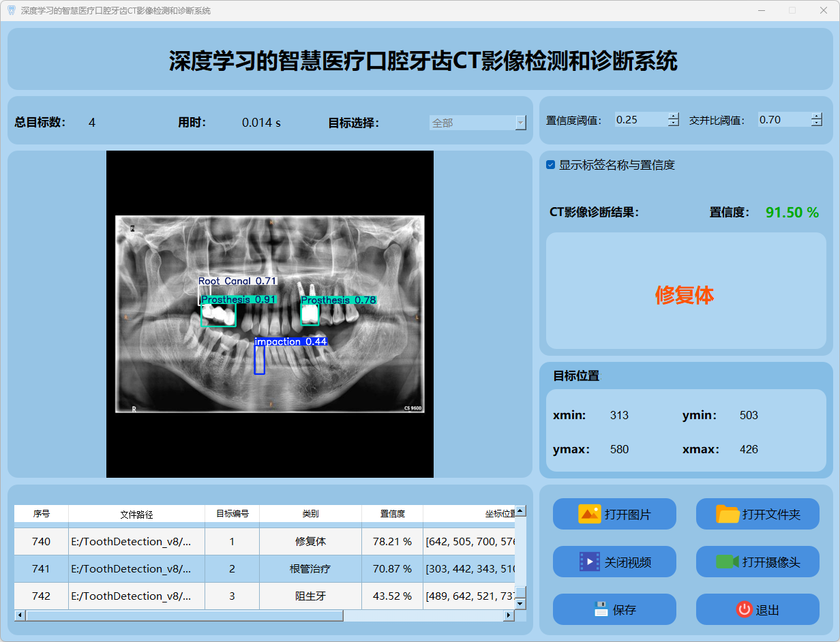Click the folder icon on 打开文件夹 button
Image resolution: width=840 pixels, height=642 pixels.
click(727, 514)
